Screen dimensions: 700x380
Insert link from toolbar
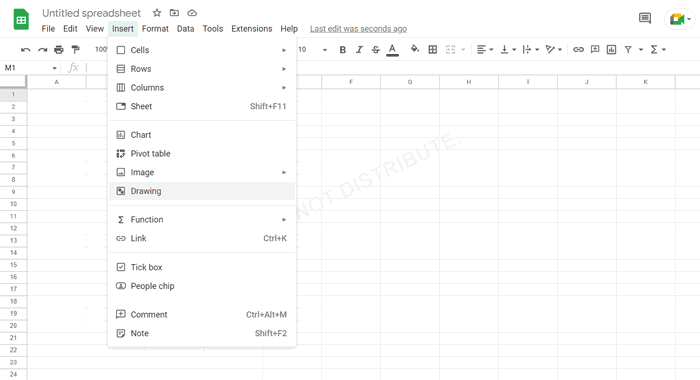pyautogui.click(x=578, y=50)
